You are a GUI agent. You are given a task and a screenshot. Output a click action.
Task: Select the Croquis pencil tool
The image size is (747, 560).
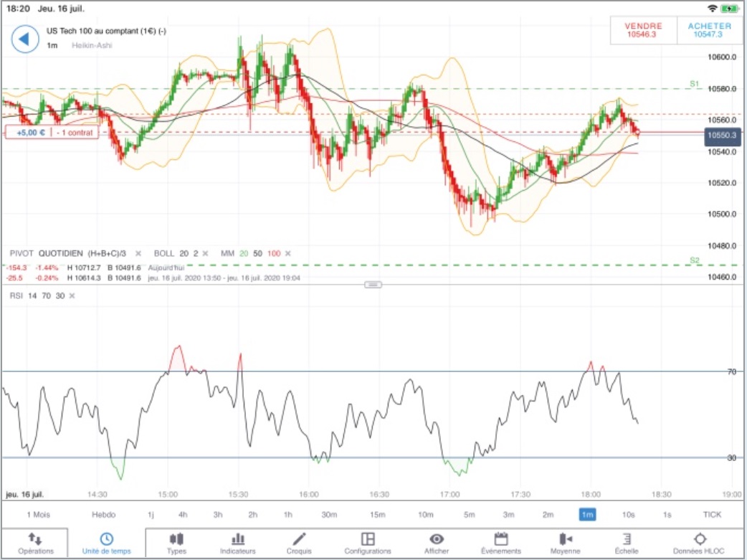[x=299, y=539]
